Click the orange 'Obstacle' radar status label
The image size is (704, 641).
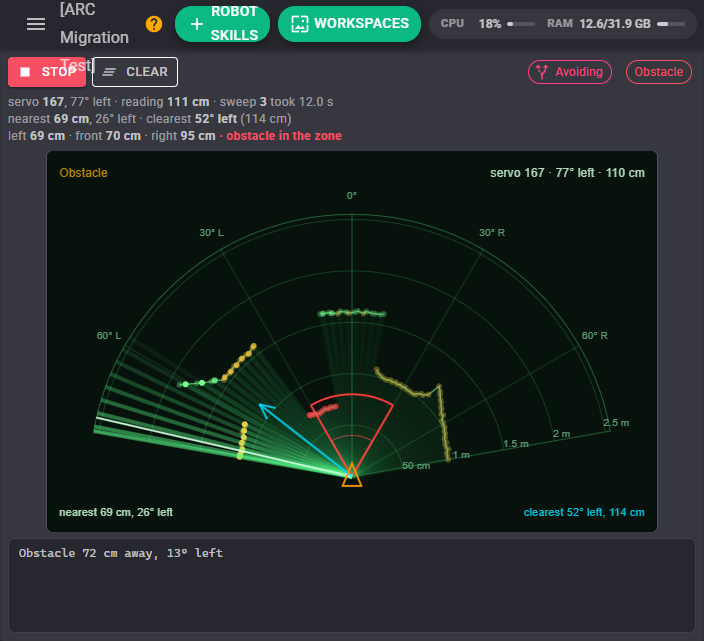click(x=84, y=173)
